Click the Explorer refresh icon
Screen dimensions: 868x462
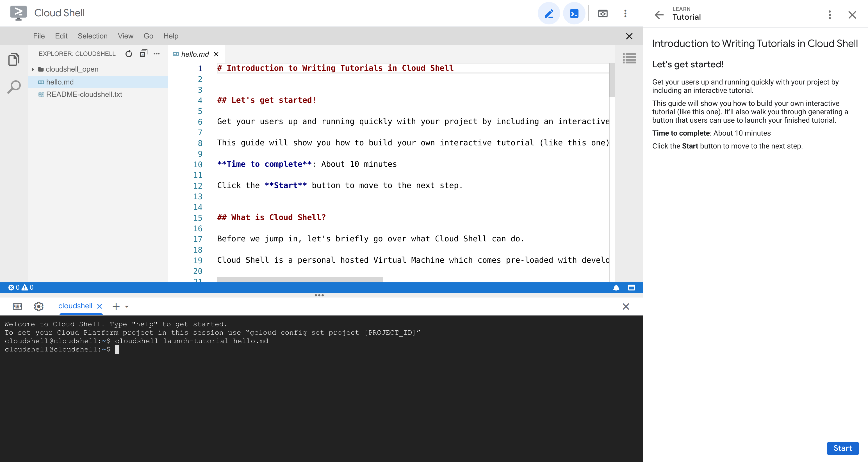coord(129,54)
